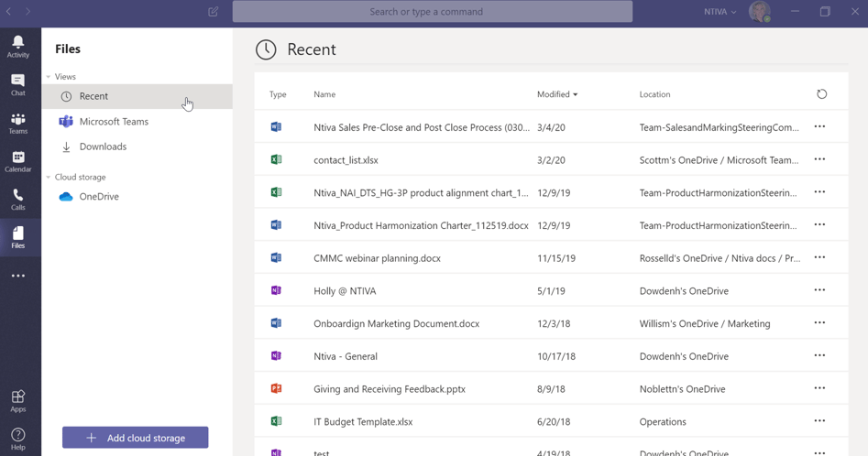Screen dimensions: 868x456
Task: Click Willism's OneDrive / Marketing location
Action: pyautogui.click(x=705, y=324)
